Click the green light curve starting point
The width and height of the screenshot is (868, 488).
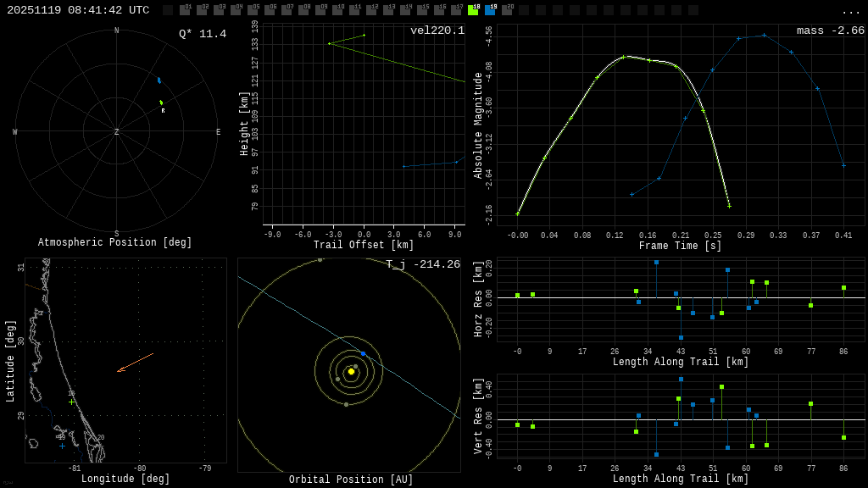tap(518, 214)
